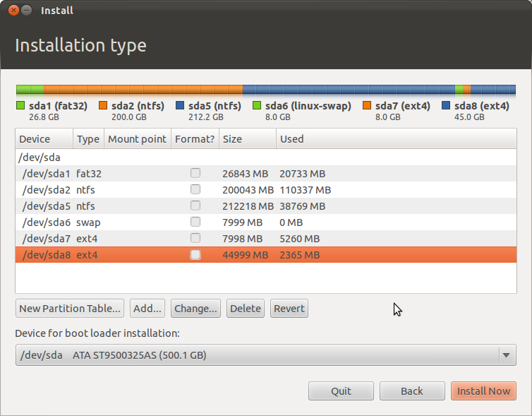This screenshot has width=532, height=416.
Task: Toggle Format checkbox for /dev/sda5
Action: (x=195, y=206)
